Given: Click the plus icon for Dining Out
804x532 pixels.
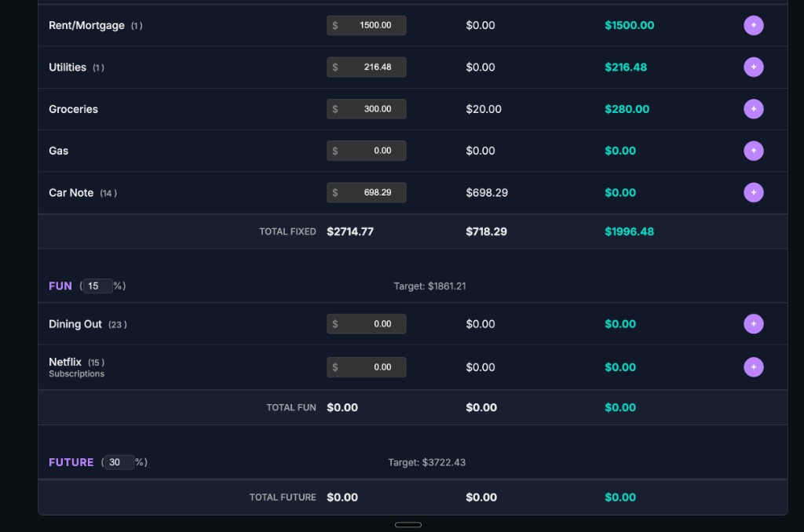Looking at the screenshot, I should pos(753,324).
